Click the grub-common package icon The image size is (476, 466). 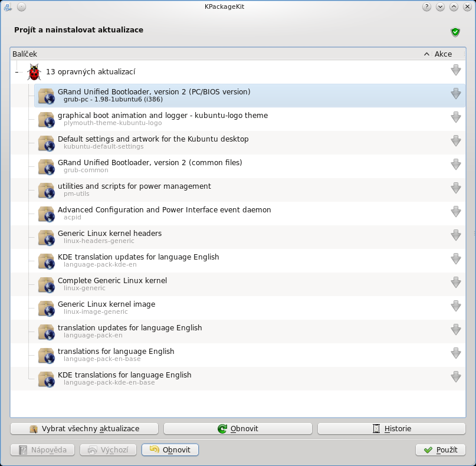47,167
